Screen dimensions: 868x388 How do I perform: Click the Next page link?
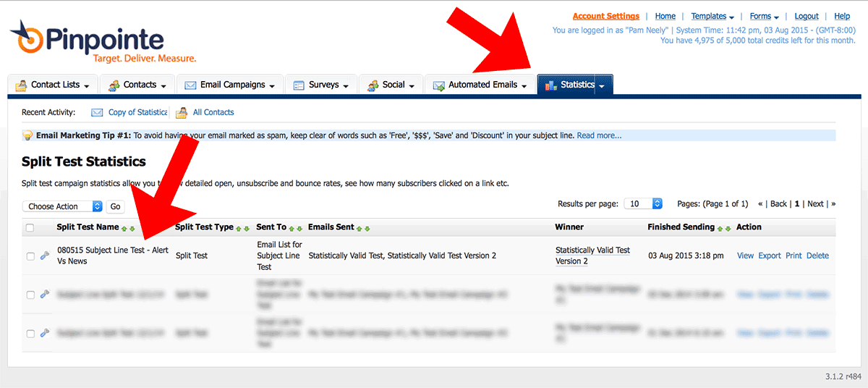(x=815, y=204)
